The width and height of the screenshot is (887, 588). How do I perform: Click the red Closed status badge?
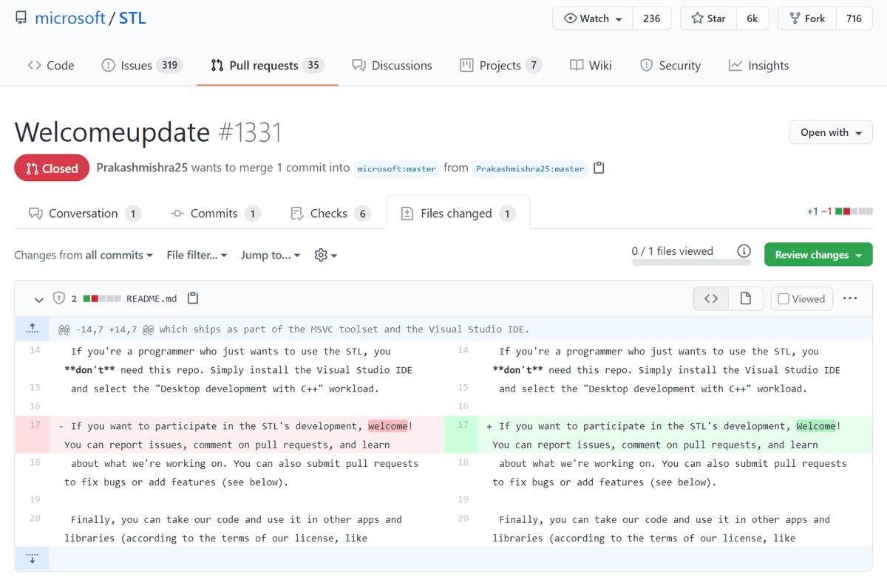coord(52,168)
